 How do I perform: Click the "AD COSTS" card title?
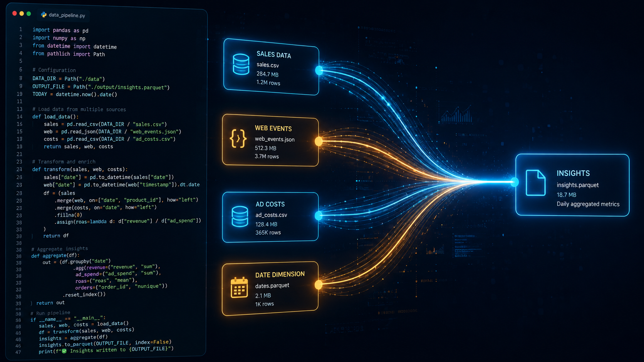click(x=270, y=204)
